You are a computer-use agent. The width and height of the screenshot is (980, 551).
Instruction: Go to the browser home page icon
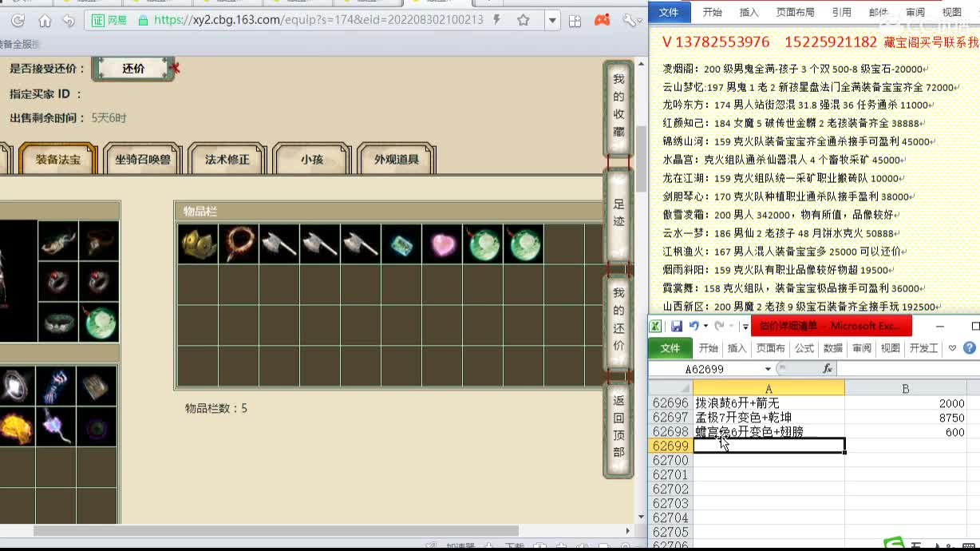[45, 21]
